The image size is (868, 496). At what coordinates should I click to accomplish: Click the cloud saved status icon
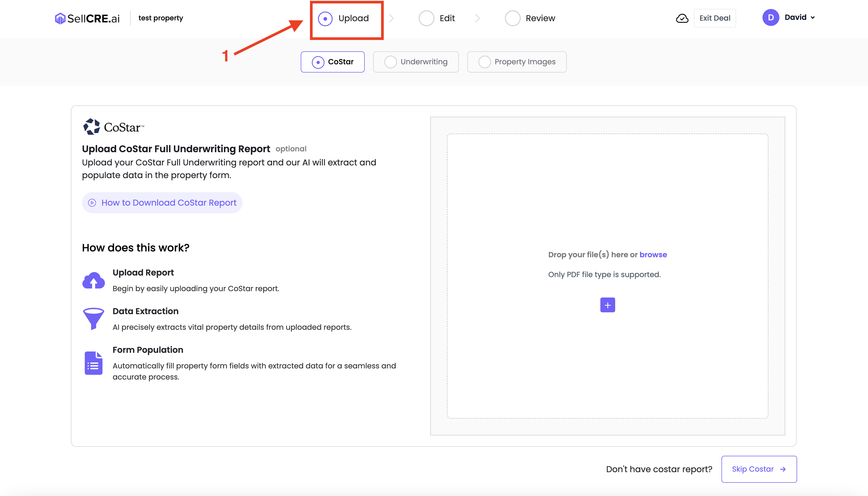(x=682, y=19)
